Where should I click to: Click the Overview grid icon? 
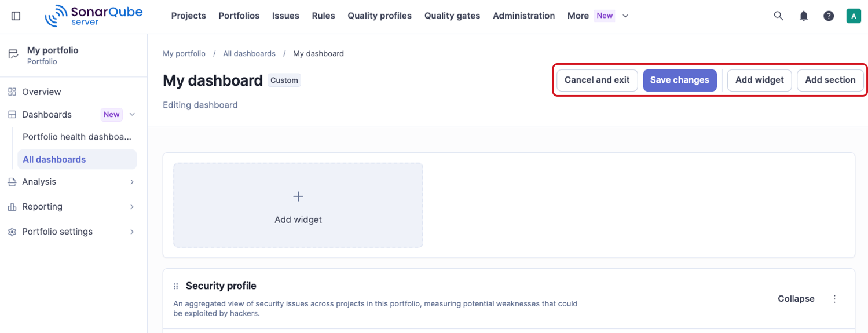click(12, 92)
